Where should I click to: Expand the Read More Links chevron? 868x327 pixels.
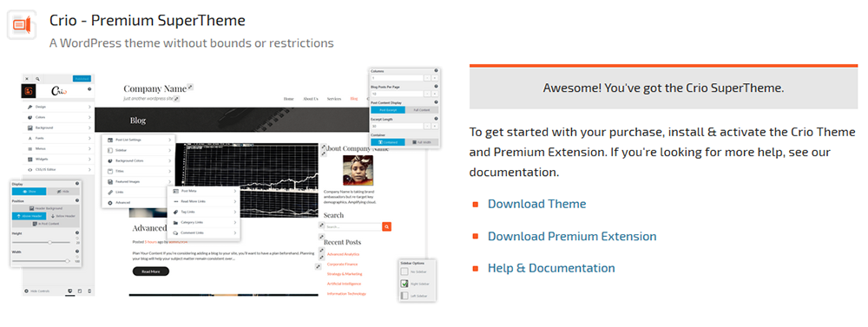tap(235, 201)
